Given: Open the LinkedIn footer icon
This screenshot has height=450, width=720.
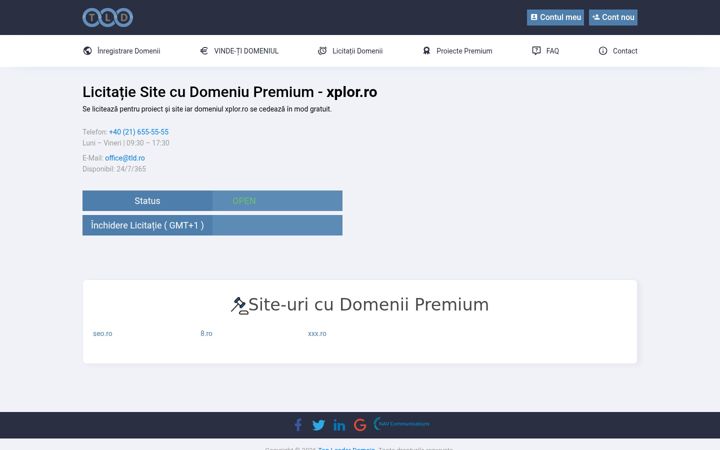Looking at the screenshot, I should pos(339,425).
